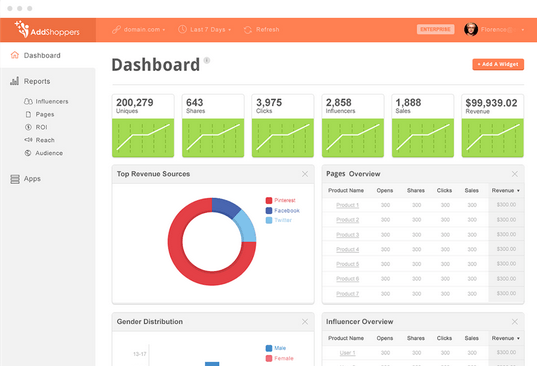Click the Female pink legend swatch
This screenshot has width=537, height=366.
click(269, 358)
